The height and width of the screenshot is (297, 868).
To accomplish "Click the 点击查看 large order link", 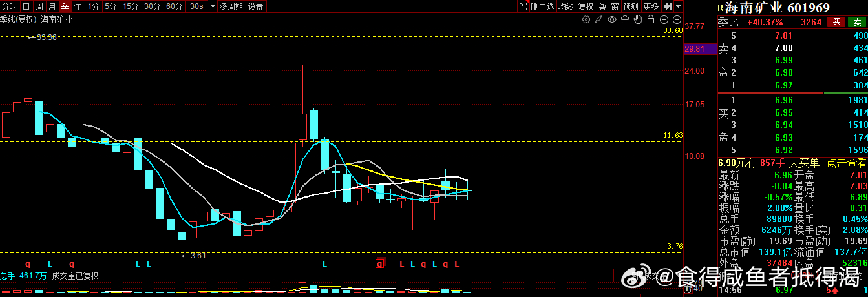I will 847,163.
